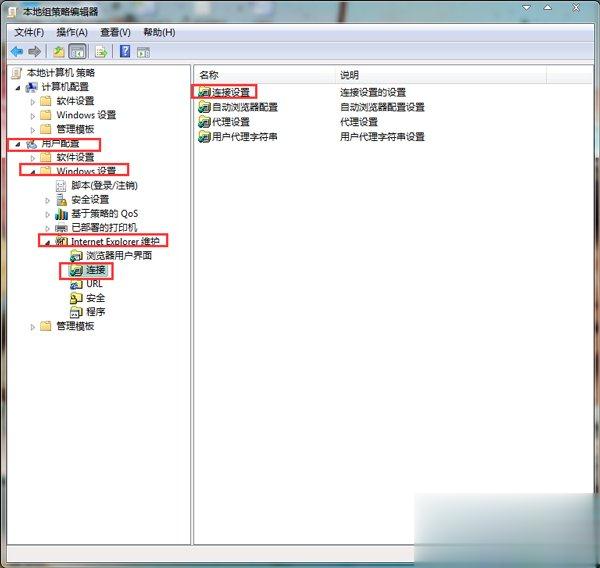The width and height of the screenshot is (600, 568).
Task: Minimize the 本地组策略编辑器 window
Action: pos(527,8)
